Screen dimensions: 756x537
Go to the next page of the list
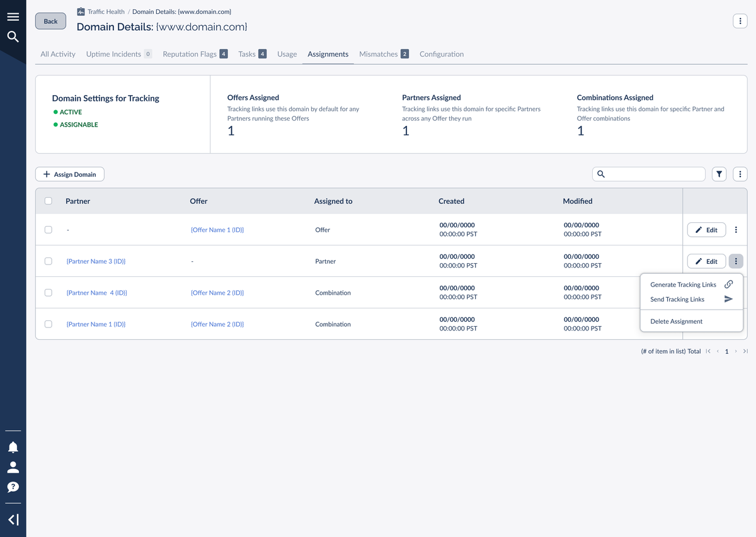pos(736,351)
